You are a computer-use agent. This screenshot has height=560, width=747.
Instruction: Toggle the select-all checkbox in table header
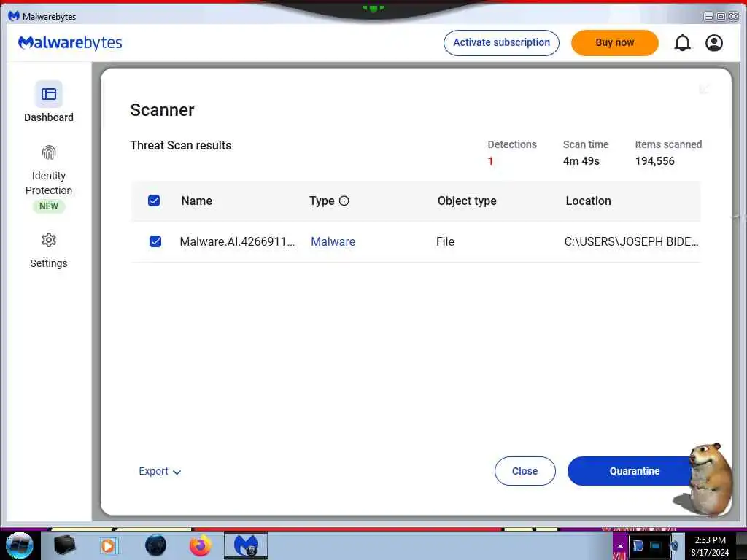154,201
